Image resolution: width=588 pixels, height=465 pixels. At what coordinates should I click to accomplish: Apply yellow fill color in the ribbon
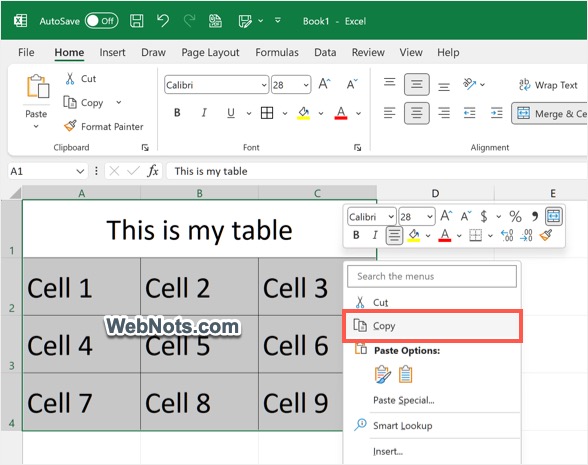tap(304, 112)
